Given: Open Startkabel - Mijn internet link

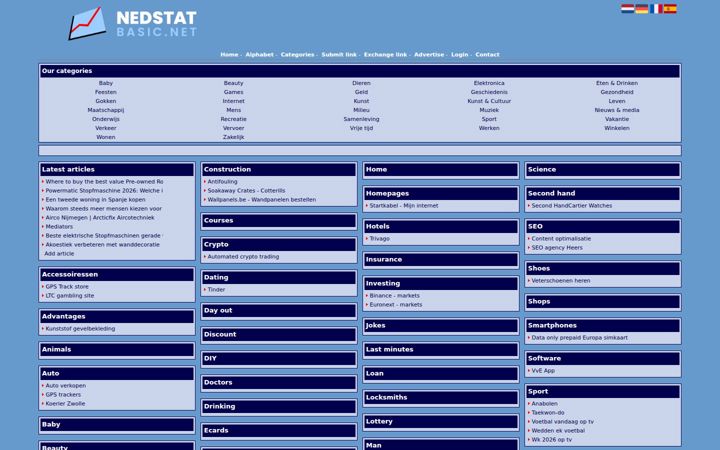Looking at the screenshot, I should (x=404, y=206).
